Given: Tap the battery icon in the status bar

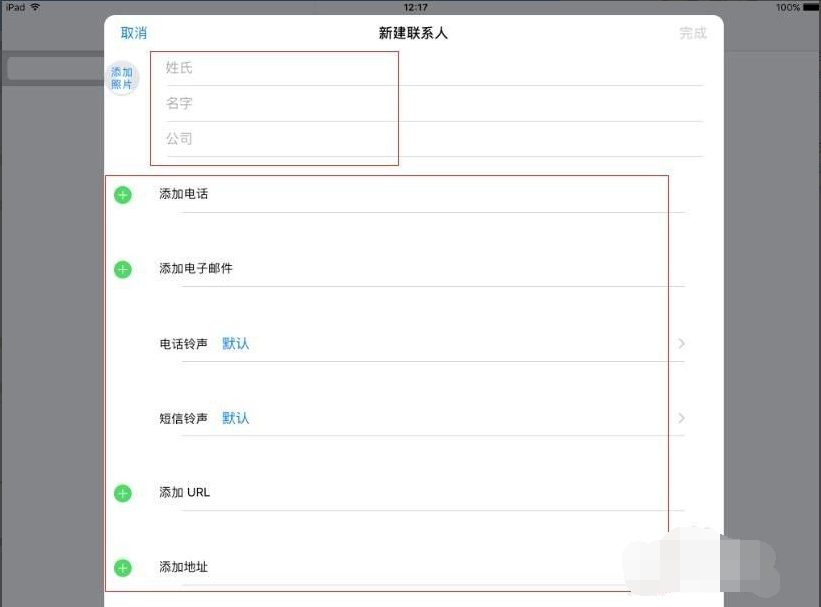Looking at the screenshot, I should [x=811, y=6].
